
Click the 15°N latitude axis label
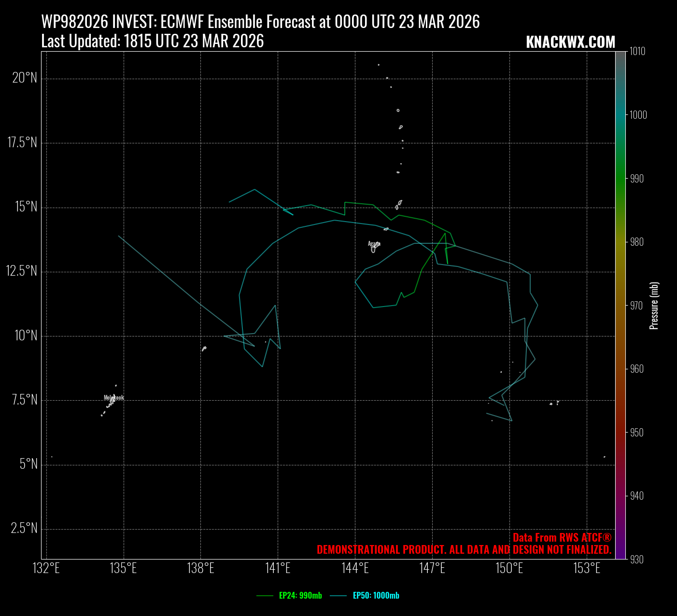tap(26, 207)
